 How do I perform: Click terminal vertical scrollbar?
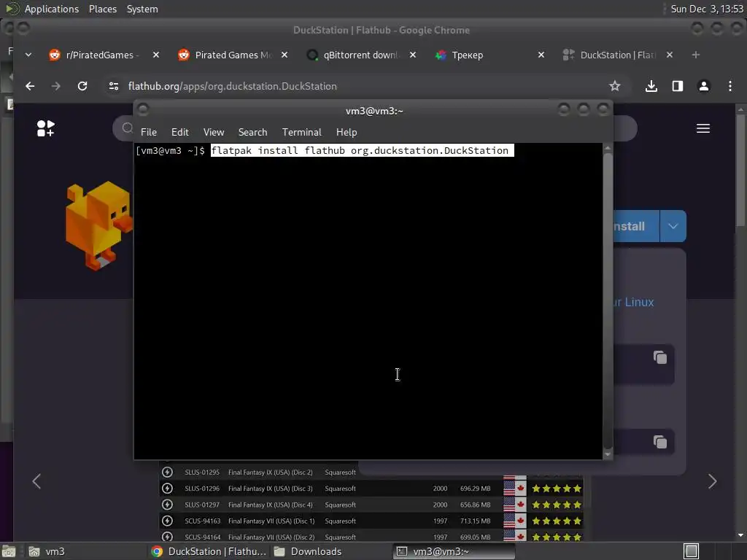click(x=608, y=300)
